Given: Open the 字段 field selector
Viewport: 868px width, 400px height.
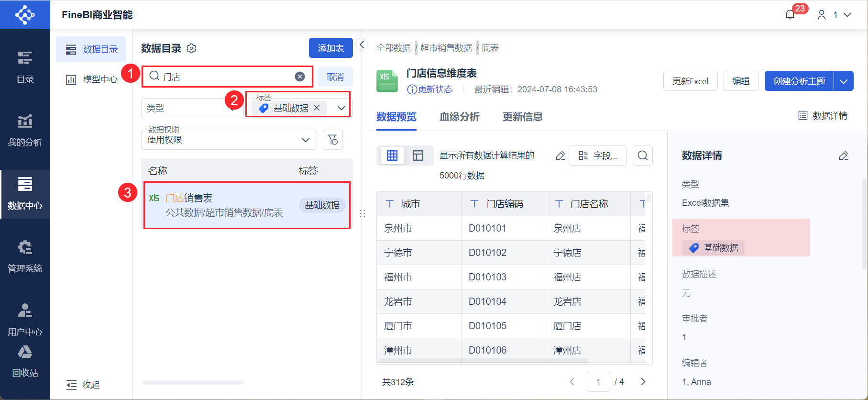Looking at the screenshot, I should click(x=598, y=156).
